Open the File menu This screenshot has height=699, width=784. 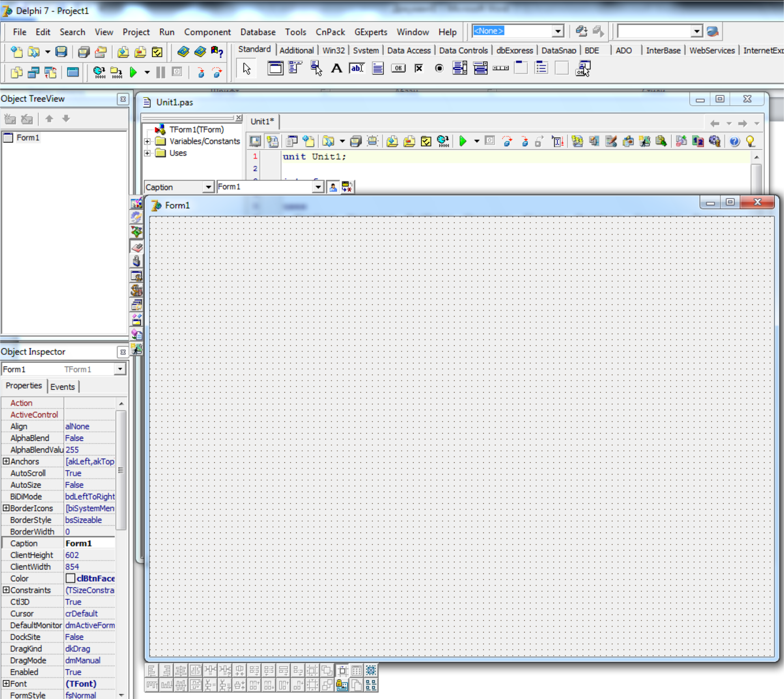19,32
